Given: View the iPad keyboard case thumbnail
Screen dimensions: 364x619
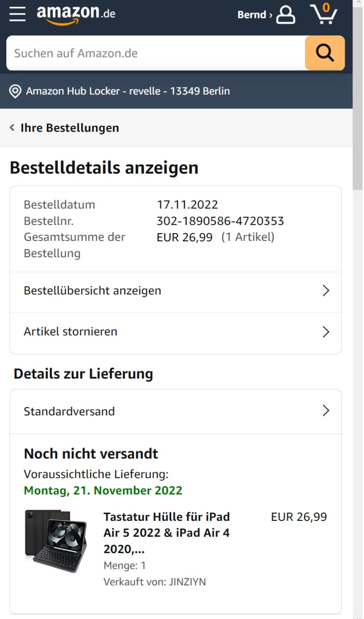Looking at the screenshot, I should click(x=56, y=541).
